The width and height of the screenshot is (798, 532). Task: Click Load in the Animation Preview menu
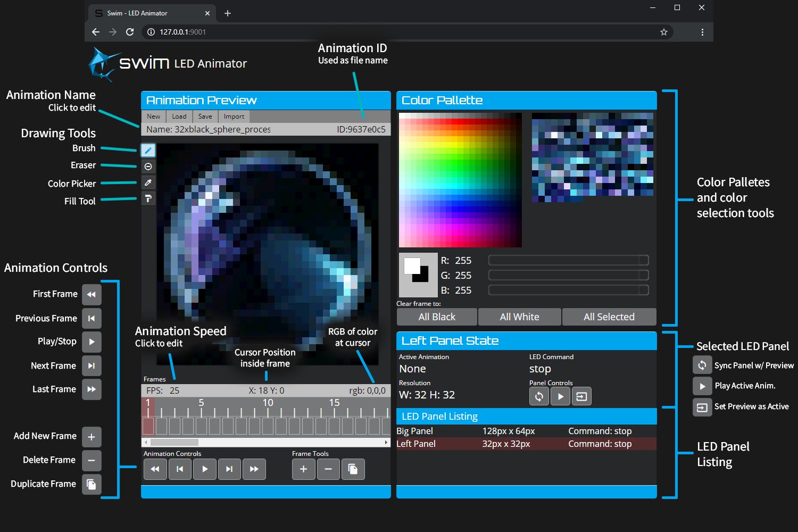(179, 117)
